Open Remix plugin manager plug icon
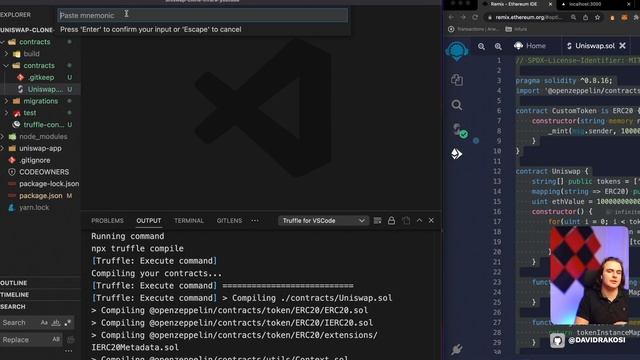This screenshot has height=360, width=640. click(x=457, y=349)
